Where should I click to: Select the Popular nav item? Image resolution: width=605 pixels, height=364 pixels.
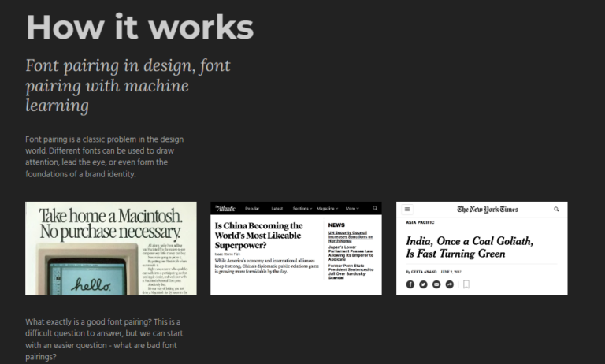(252, 209)
